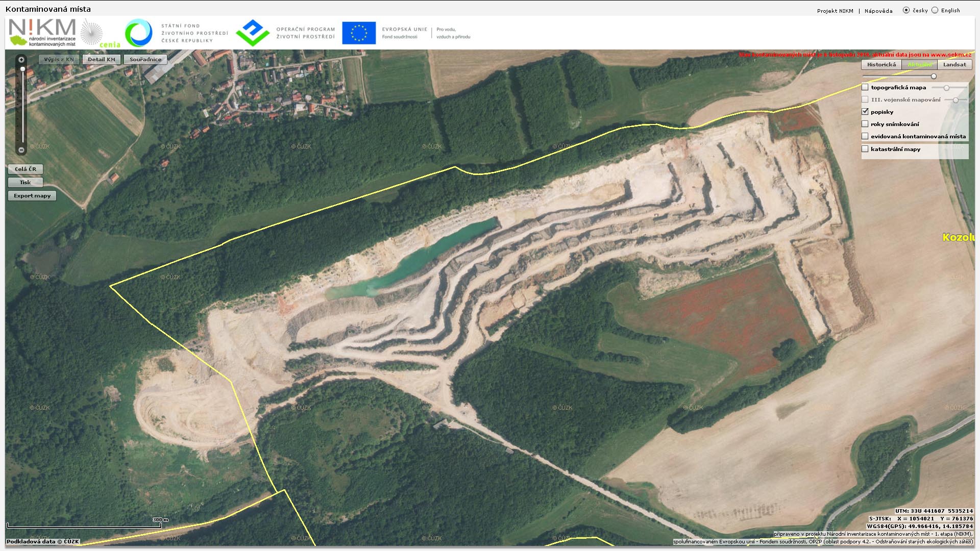Click the European Union flag logo
The width and height of the screenshot is (980, 551).
pyautogui.click(x=359, y=33)
